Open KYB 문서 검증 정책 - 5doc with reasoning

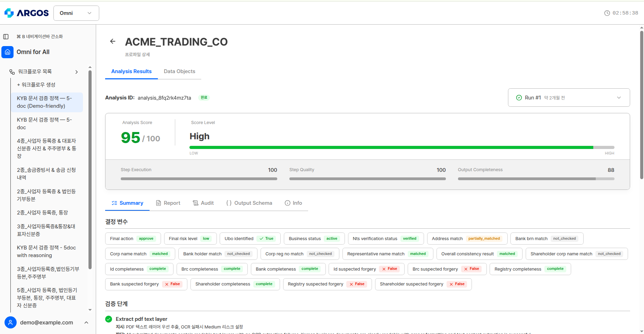tap(47, 252)
